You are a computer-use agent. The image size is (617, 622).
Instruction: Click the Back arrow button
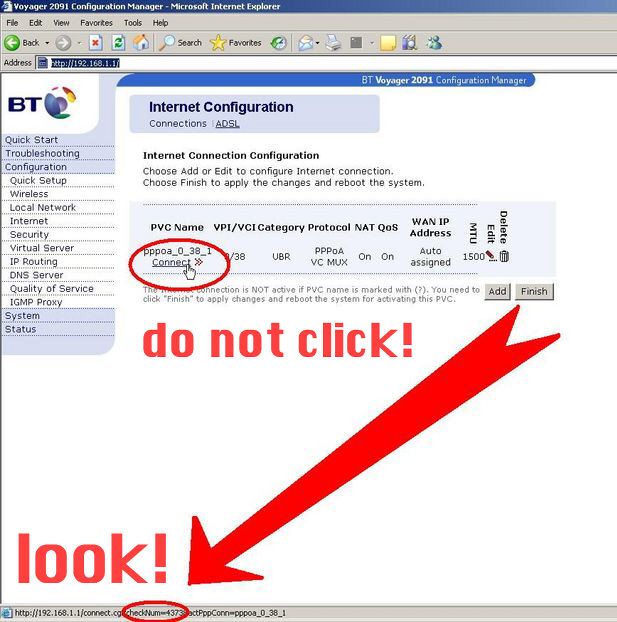pyautogui.click(x=12, y=43)
